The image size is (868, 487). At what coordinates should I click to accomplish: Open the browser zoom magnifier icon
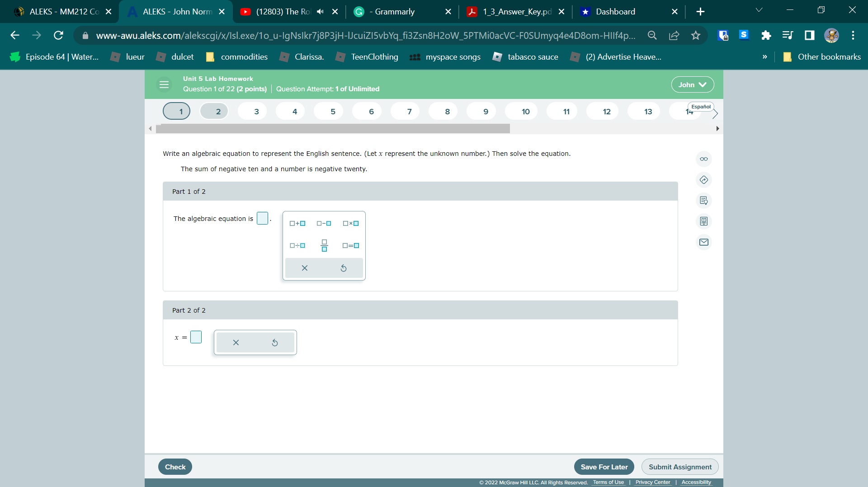tap(652, 35)
